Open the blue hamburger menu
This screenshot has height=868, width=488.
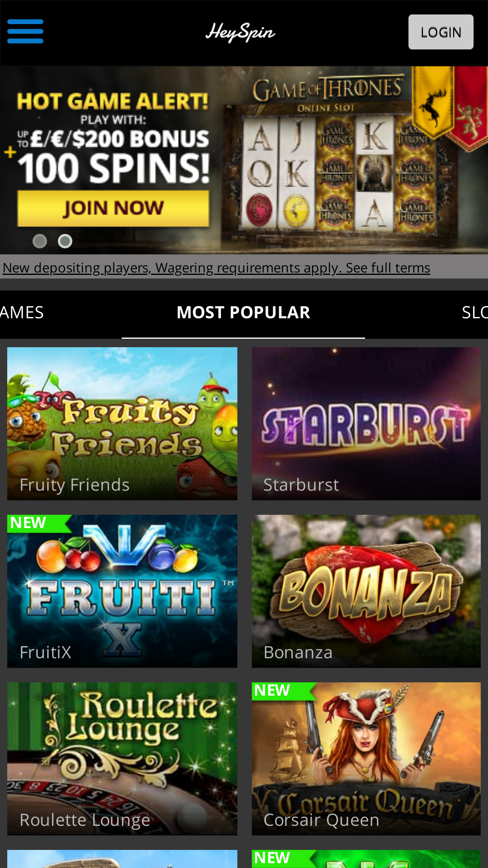pyautogui.click(x=25, y=31)
